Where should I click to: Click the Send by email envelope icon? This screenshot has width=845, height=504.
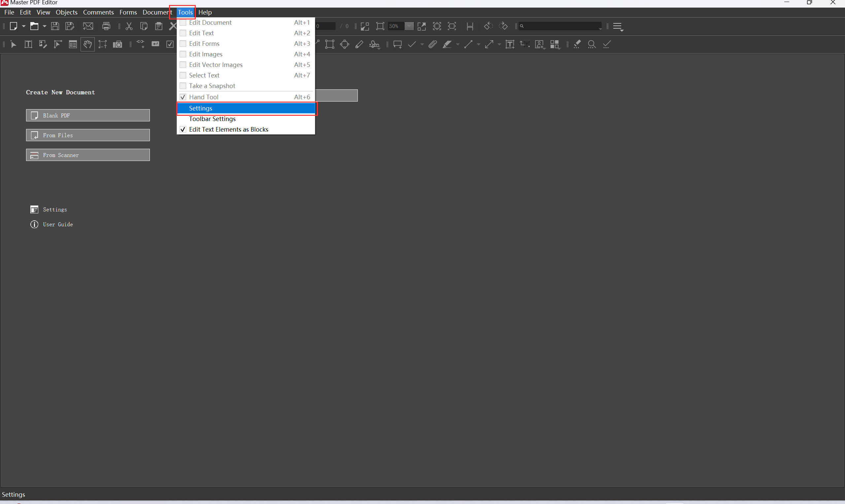(x=88, y=26)
